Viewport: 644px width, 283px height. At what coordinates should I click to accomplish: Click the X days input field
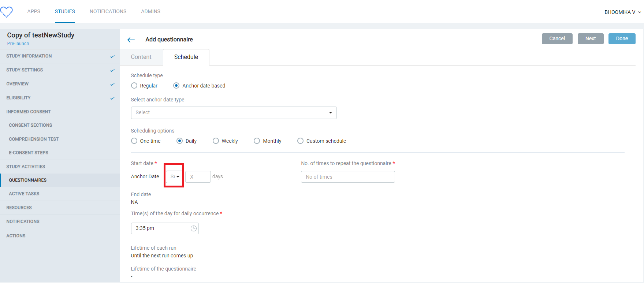[198, 177]
